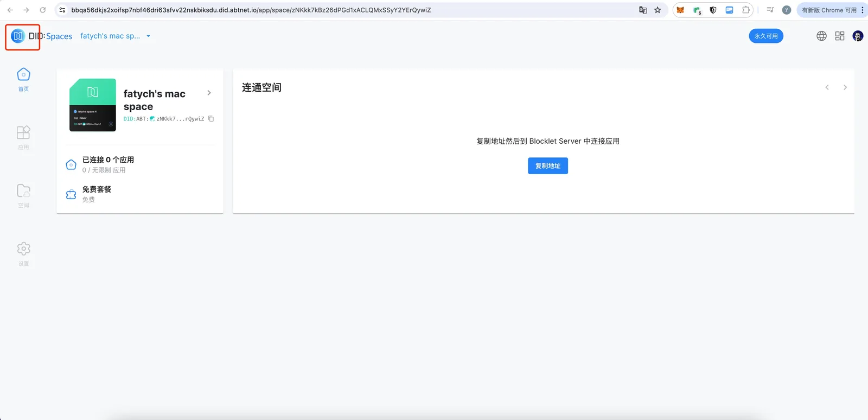Select the 0 / 无限制 应用 text
Image resolution: width=868 pixels, height=420 pixels.
pos(104,170)
